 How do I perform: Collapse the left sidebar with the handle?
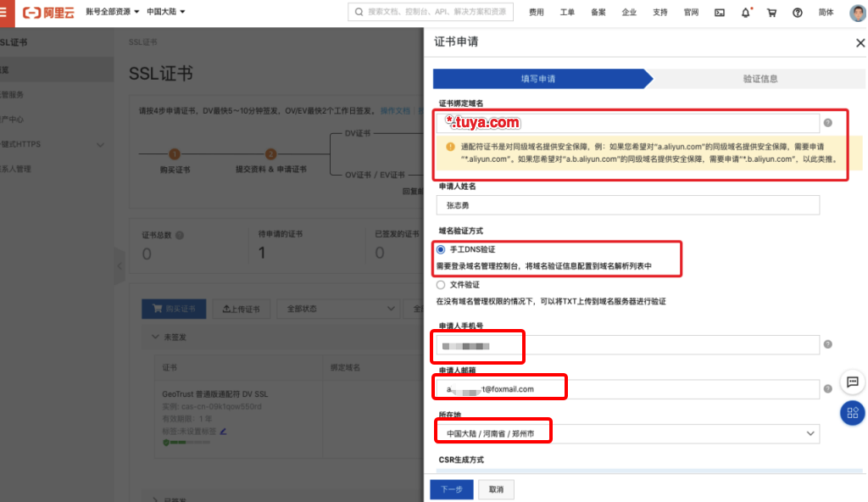120,266
